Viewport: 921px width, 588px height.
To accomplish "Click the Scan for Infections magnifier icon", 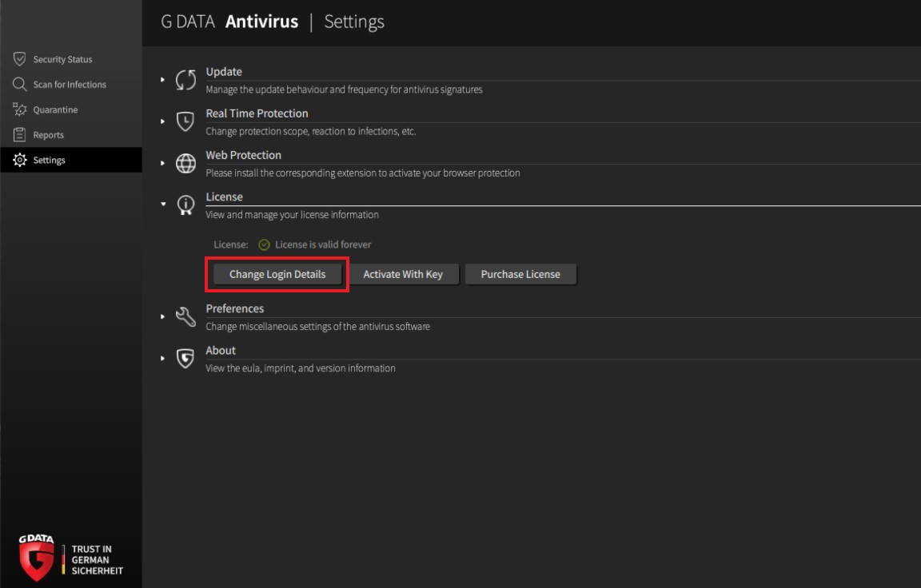I will pos(19,85).
